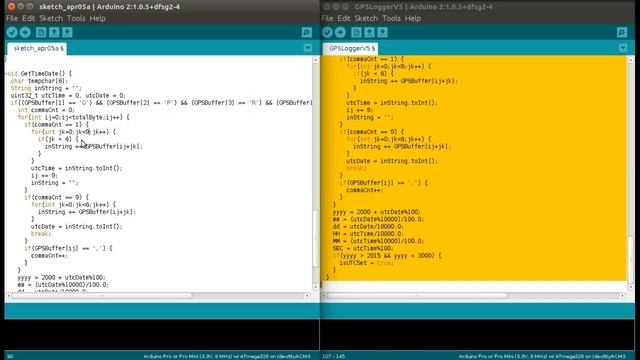Open Edit menu in GPSLoggerV5 window
This screenshot has height=360, width=640.
pos(344,18)
